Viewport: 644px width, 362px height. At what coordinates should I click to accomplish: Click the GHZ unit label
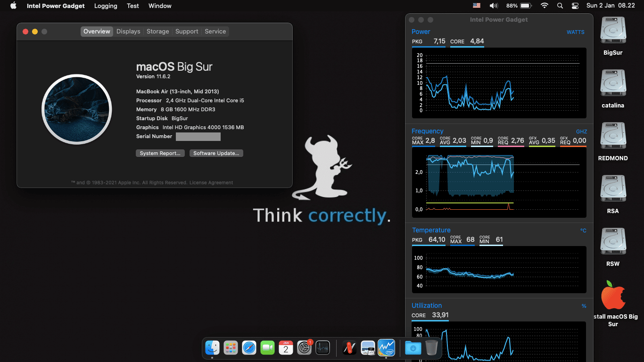coord(581,132)
